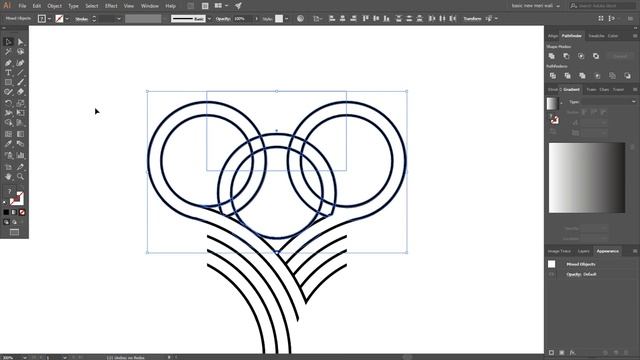Apply Intersect shape mode
The height and width of the screenshot is (360, 640).
[x=581, y=56]
